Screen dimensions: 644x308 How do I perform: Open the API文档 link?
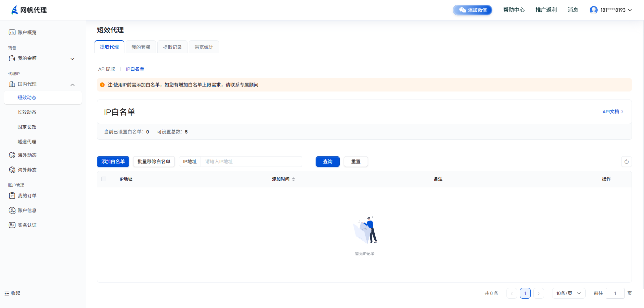point(613,112)
